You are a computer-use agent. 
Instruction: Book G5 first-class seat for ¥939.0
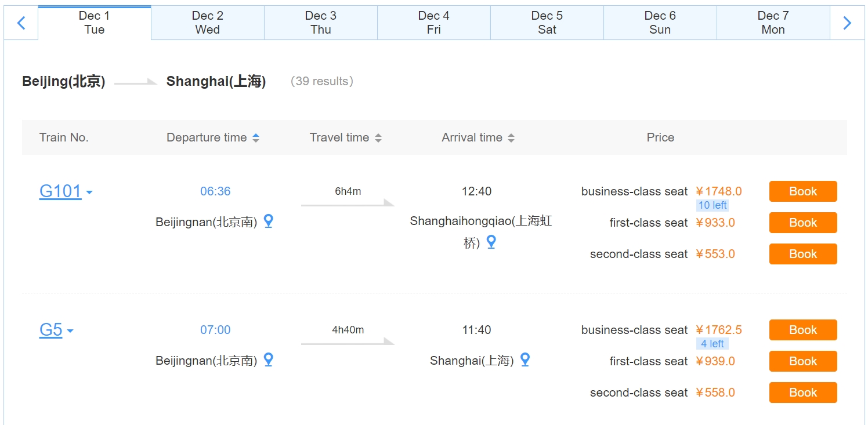803,361
